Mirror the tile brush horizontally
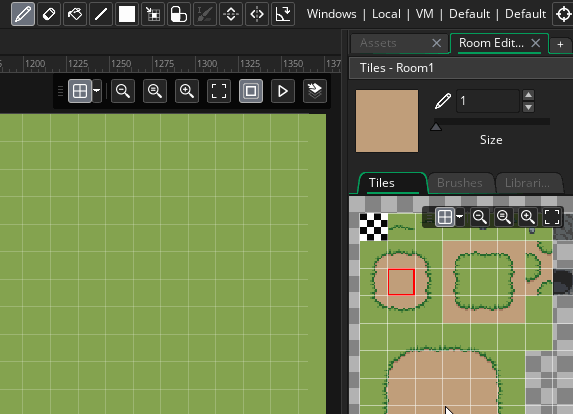Screen dimensions: 573x414 pos(257,14)
